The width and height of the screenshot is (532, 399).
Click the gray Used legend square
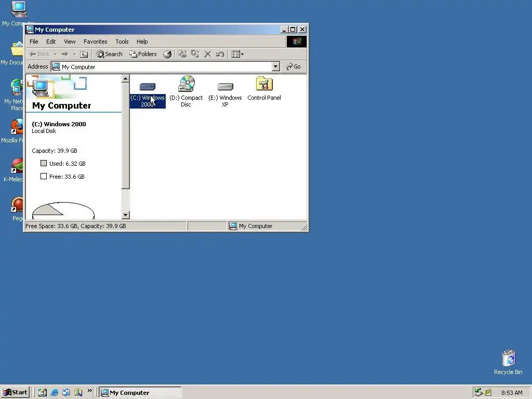[44, 163]
